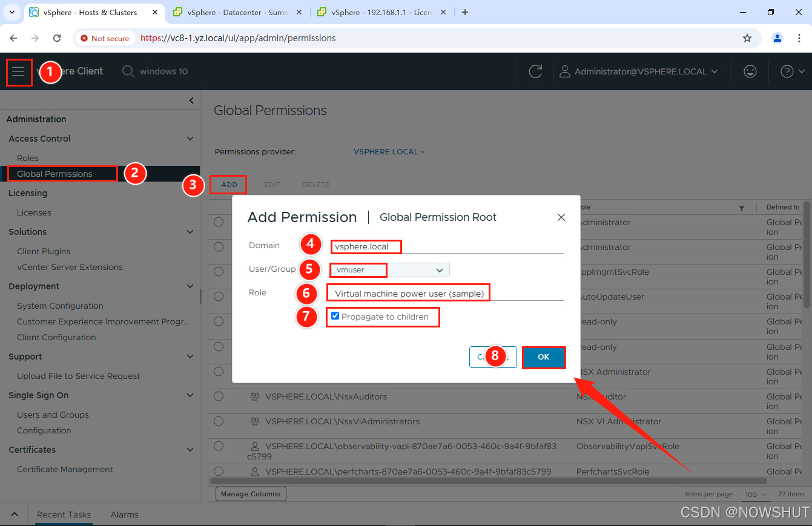This screenshot has width=812, height=526.
Task: Switch to vSphere - 192.168.1.1 browser tab
Action: tap(383, 12)
